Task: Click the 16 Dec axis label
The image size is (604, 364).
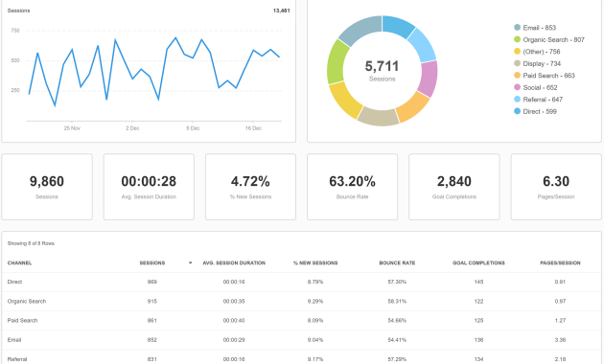Action: [x=253, y=128]
